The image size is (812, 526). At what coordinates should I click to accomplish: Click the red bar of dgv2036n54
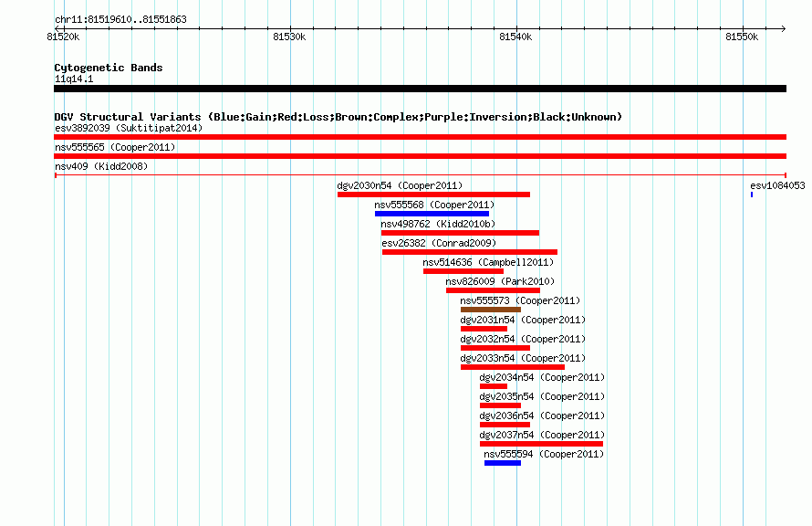pos(505,425)
